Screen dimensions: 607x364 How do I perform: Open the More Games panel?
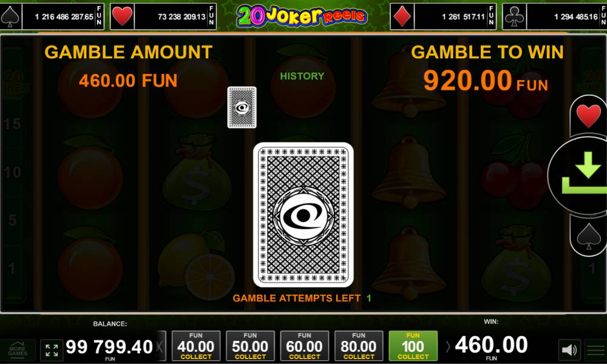point(18,349)
